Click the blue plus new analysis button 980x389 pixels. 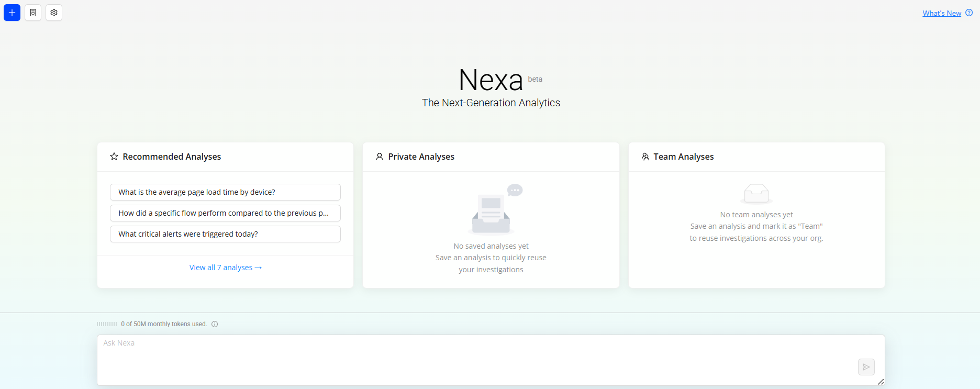tap(12, 13)
